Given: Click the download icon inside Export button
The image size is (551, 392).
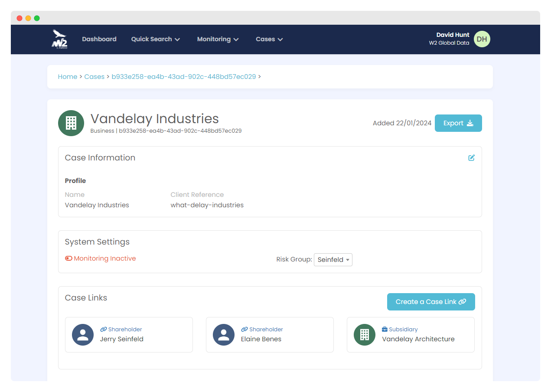Looking at the screenshot, I should coord(470,123).
